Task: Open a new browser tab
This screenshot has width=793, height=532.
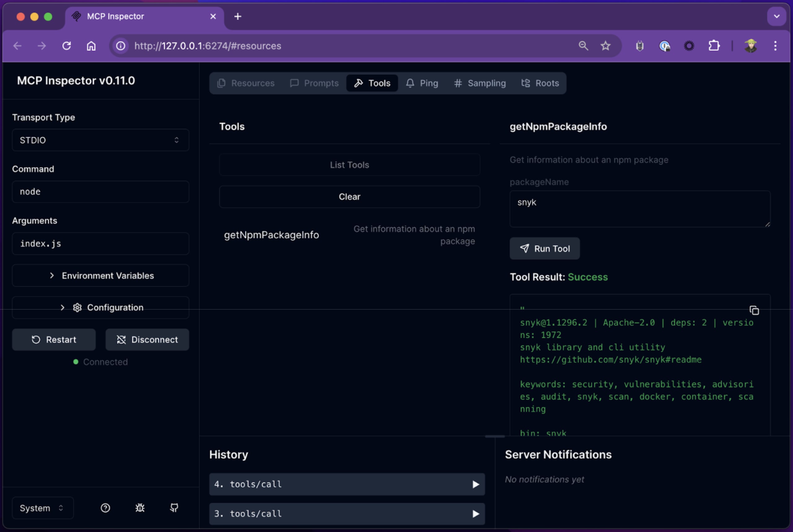Action: click(238, 16)
